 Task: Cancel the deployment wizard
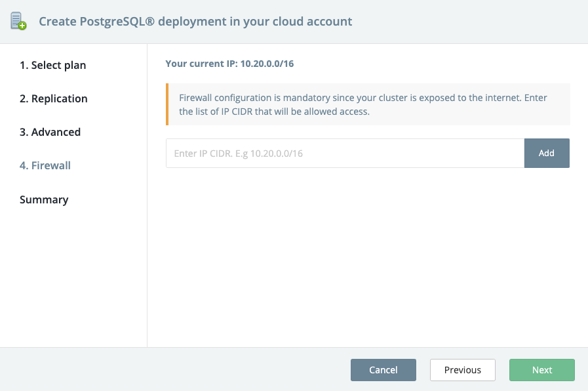click(383, 370)
